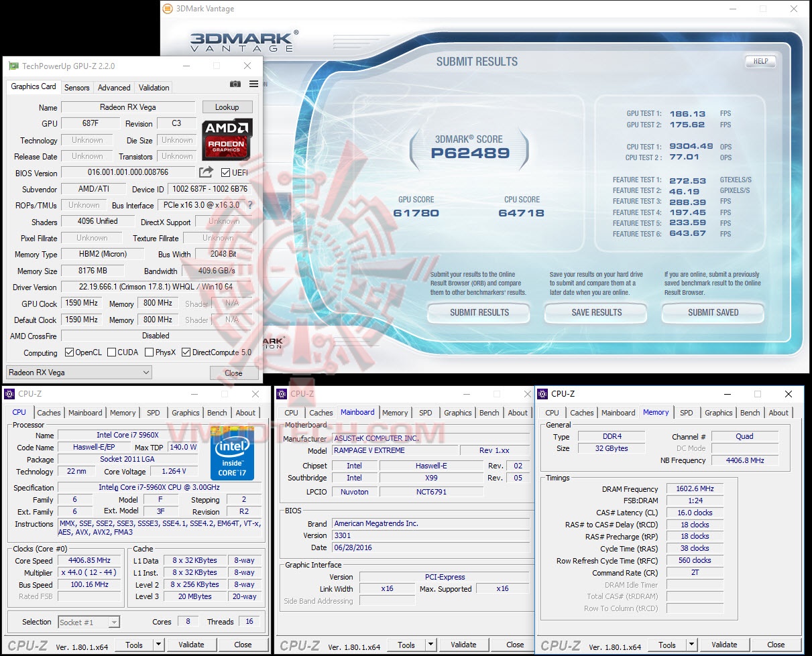Click the BIOS Version field in GPU-Z
This screenshot has height=656, width=812.
(128, 173)
